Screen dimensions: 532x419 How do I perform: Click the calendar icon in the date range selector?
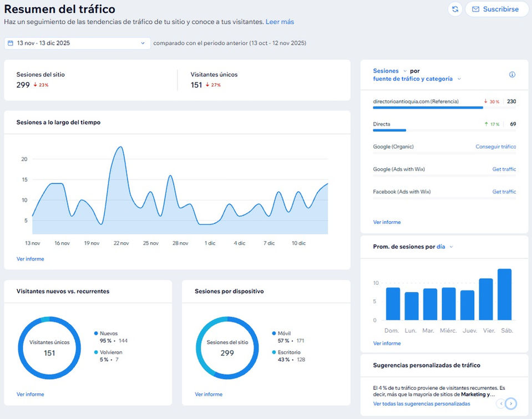pyautogui.click(x=11, y=43)
